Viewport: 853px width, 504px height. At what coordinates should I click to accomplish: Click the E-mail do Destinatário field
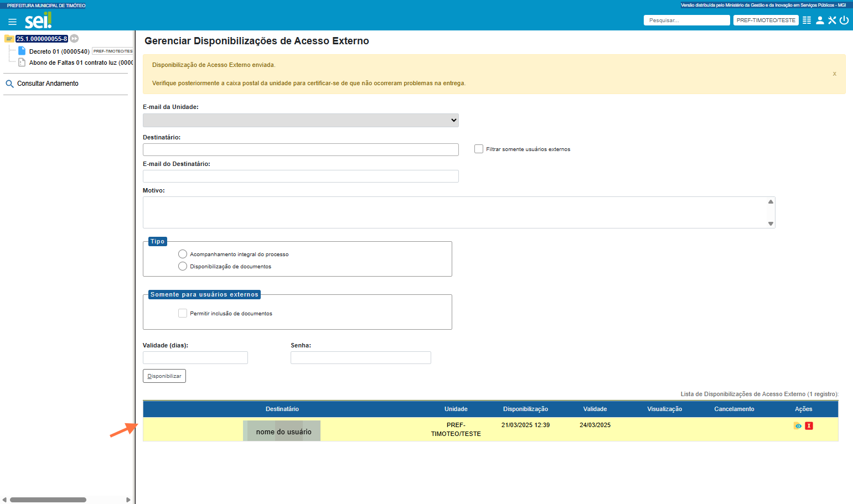click(301, 176)
